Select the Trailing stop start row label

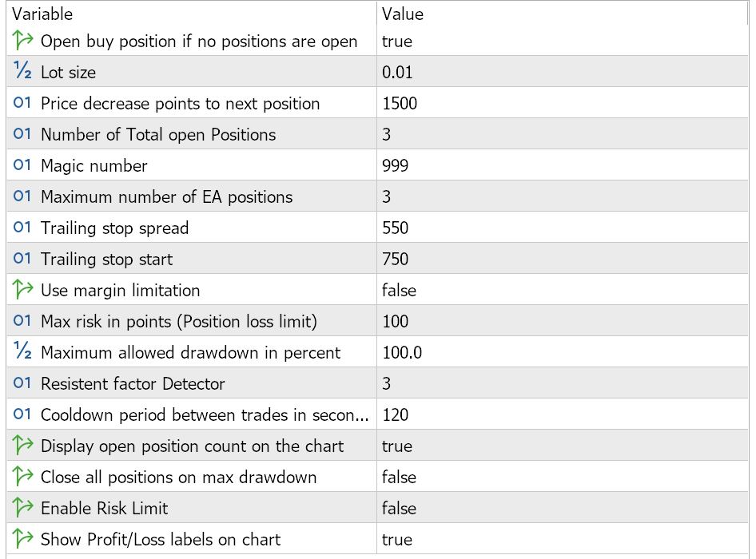click(x=106, y=259)
